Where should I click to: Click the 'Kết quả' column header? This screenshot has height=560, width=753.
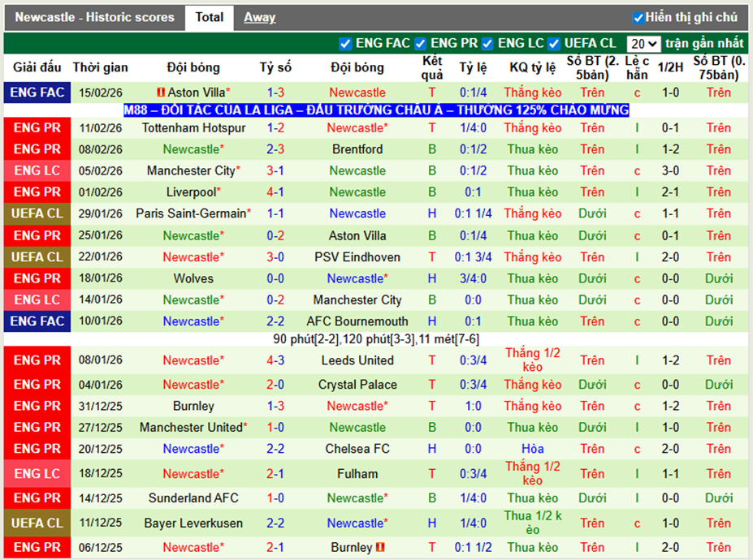click(432, 67)
